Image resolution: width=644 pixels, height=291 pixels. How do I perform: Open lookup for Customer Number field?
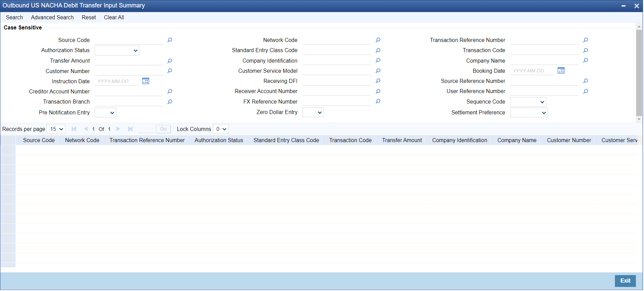[x=170, y=71]
